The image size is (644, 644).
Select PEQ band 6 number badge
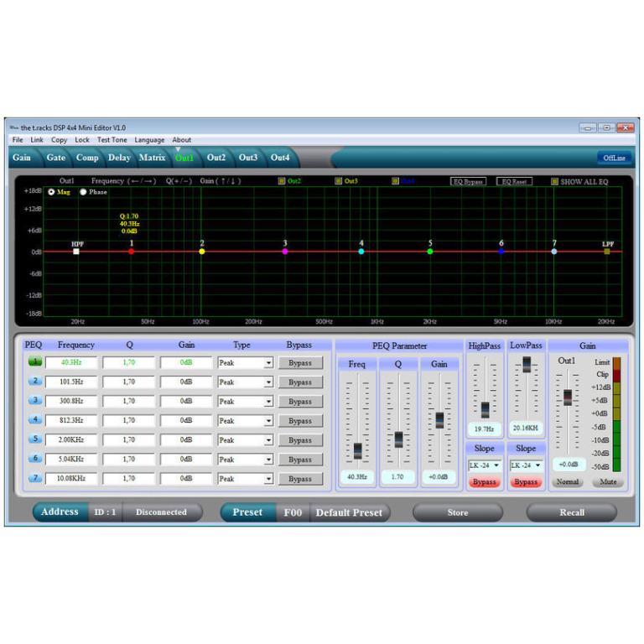point(35,458)
